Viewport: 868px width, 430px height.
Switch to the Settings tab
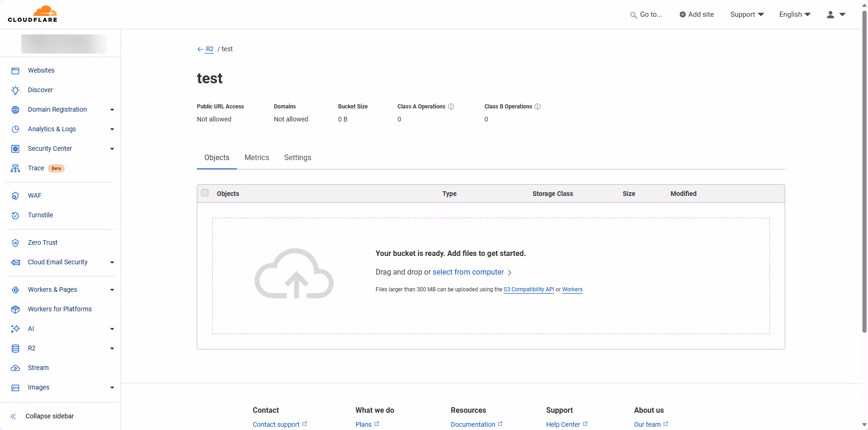(x=298, y=158)
